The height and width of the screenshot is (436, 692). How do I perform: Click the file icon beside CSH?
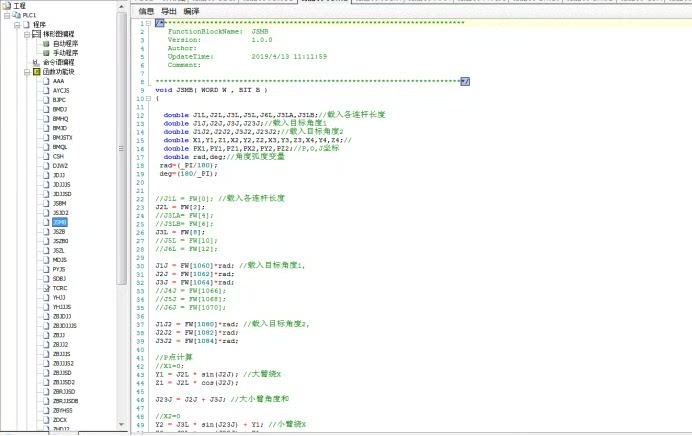pos(46,156)
